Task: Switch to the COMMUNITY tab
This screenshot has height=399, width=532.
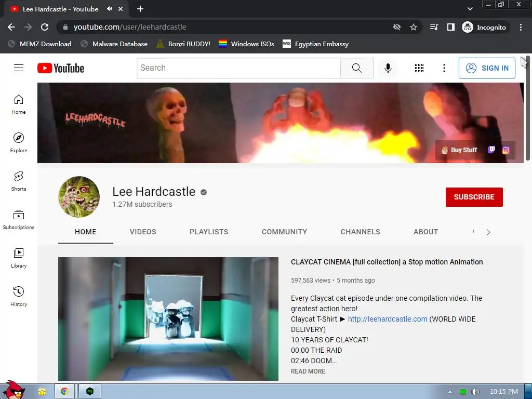Action: (284, 232)
